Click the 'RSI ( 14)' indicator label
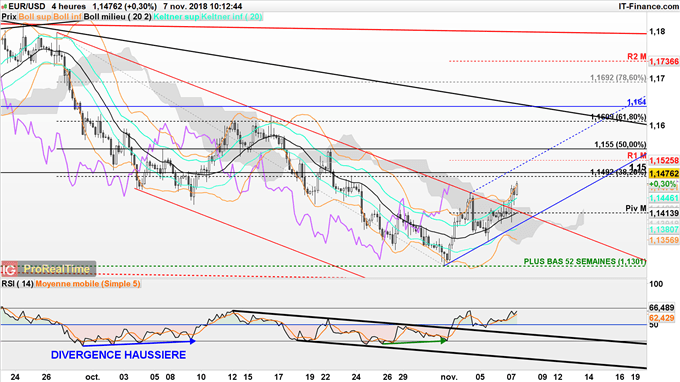The image size is (680, 382). point(17,284)
